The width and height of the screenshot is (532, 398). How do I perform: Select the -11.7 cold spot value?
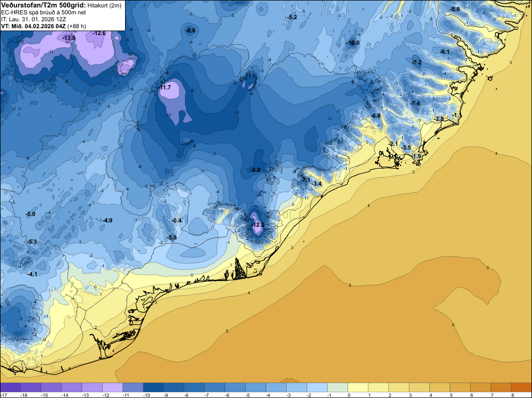coord(164,88)
